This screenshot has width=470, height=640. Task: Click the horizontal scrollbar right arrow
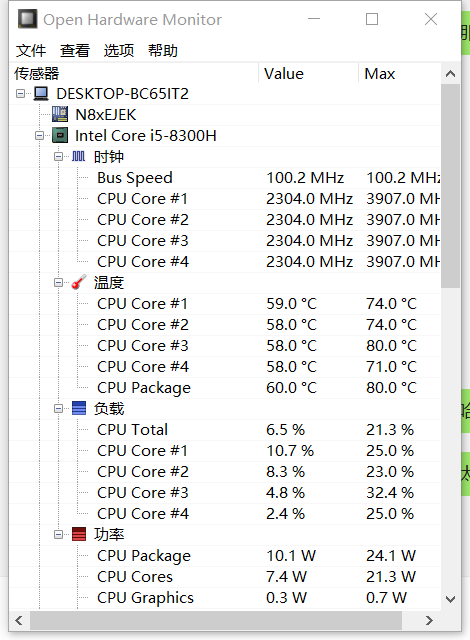(429, 620)
